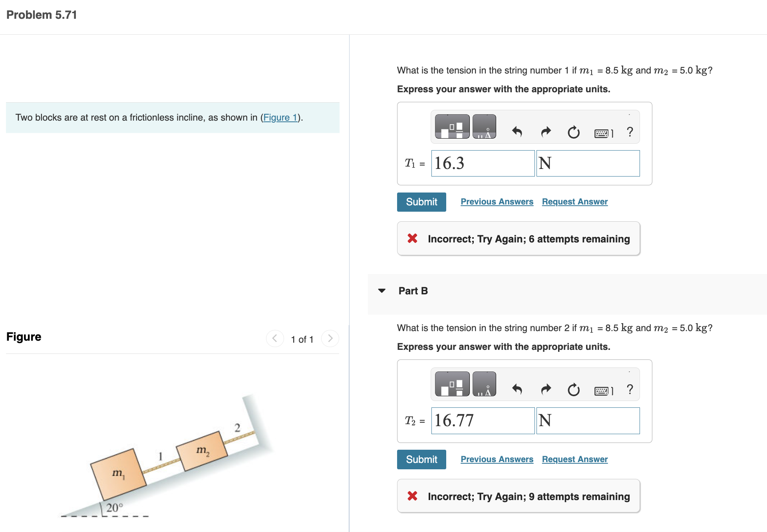Collapse the Part B section triangle
The width and height of the screenshot is (767, 532).
point(382,291)
